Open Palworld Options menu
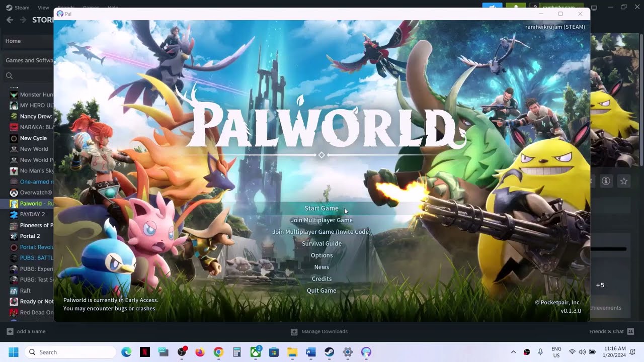 [x=321, y=255]
